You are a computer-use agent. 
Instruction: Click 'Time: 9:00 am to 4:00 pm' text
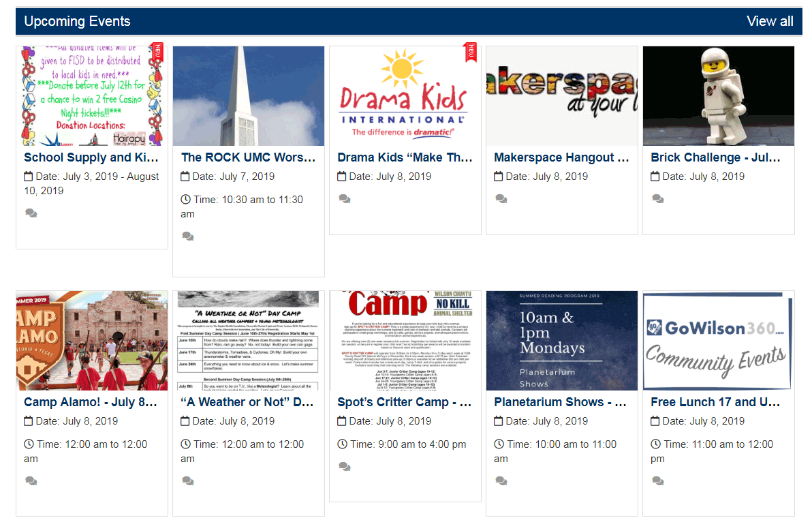[x=408, y=444]
